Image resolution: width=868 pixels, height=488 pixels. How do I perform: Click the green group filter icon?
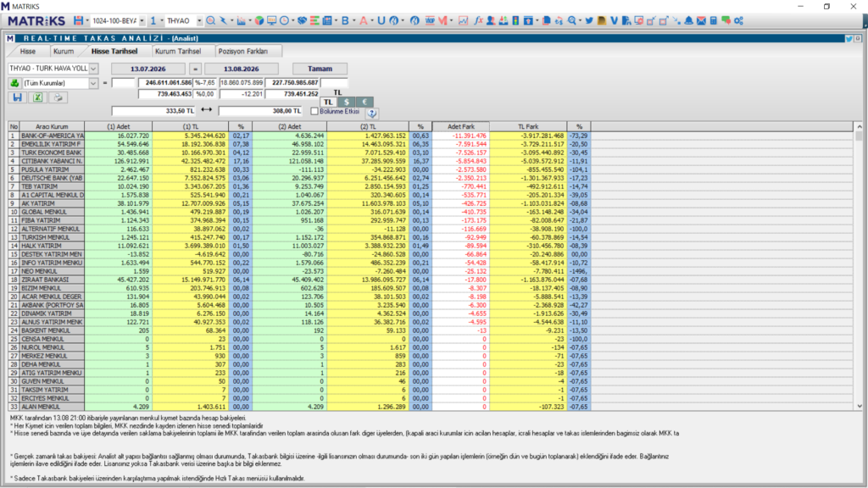point(14,83)
